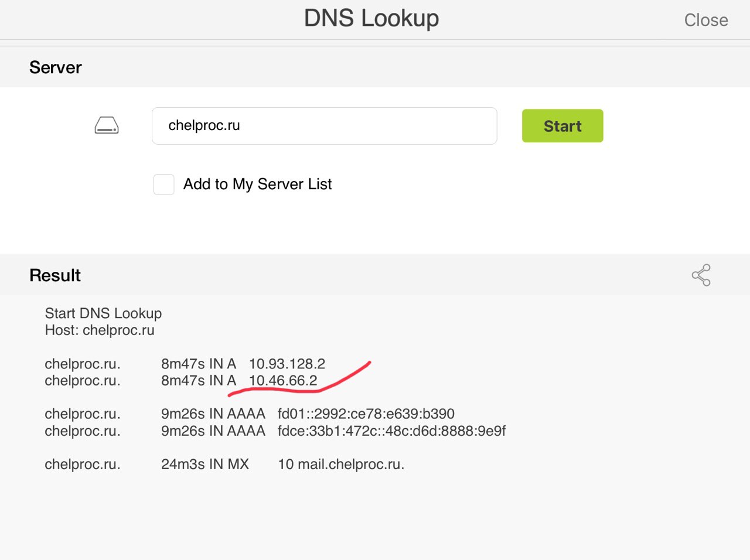Viewport: 750px width, 560px height.
Task: Click the "Host: chelproc.ru" line
Action: pyautogui.click(x=100, y=330)
